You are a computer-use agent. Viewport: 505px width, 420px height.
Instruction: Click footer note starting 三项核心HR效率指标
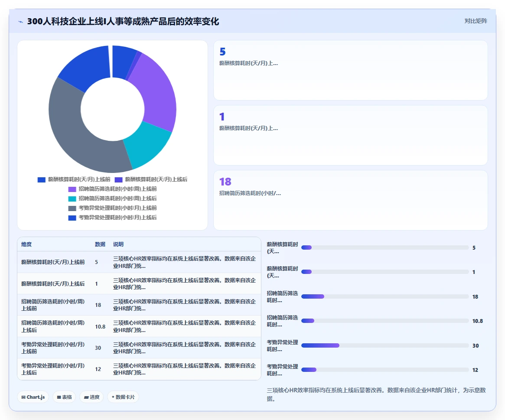pos(376,394)
